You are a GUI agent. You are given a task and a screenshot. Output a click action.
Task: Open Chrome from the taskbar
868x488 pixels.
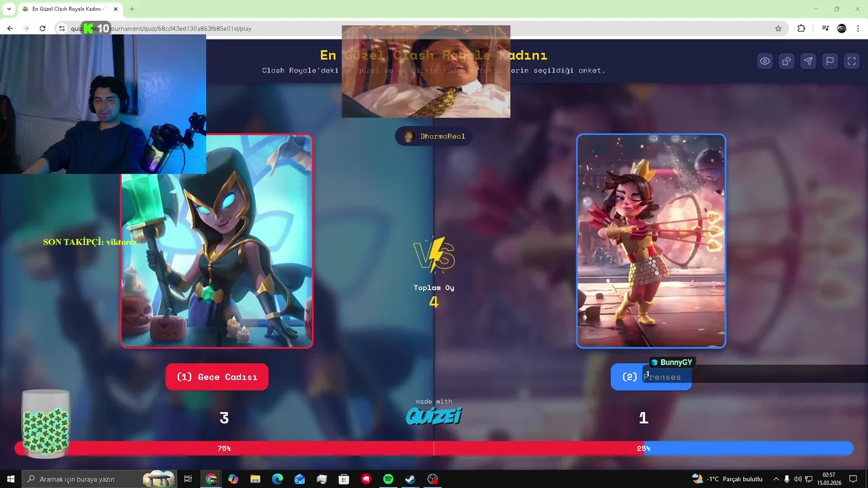point(212,479)
